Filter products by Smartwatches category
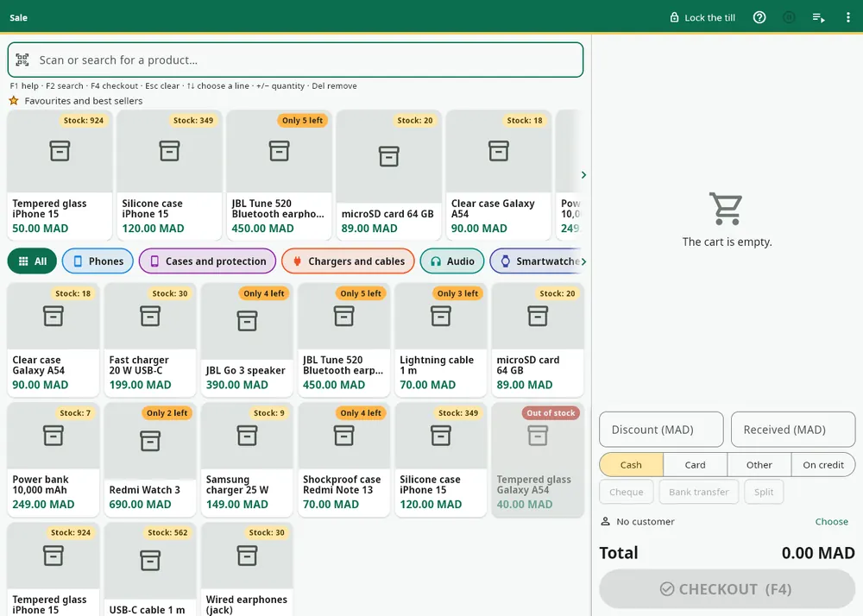 coord(537,261)
